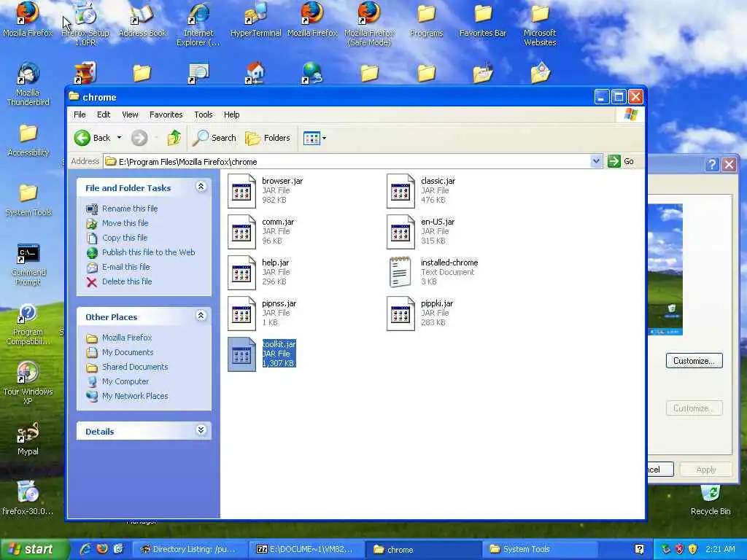The image size is (747, 560).
Task: Go back with the Back arrow button
Action: (93, 138)
